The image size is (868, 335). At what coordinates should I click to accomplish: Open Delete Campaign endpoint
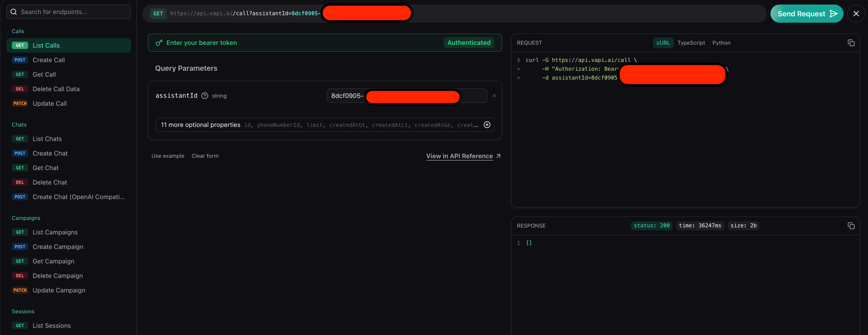pos(68,276)
